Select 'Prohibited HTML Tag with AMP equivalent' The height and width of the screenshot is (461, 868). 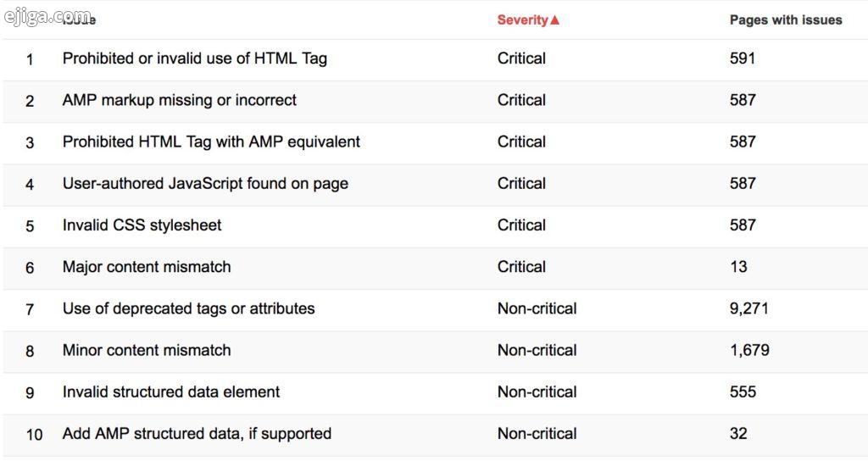(211, 142)
